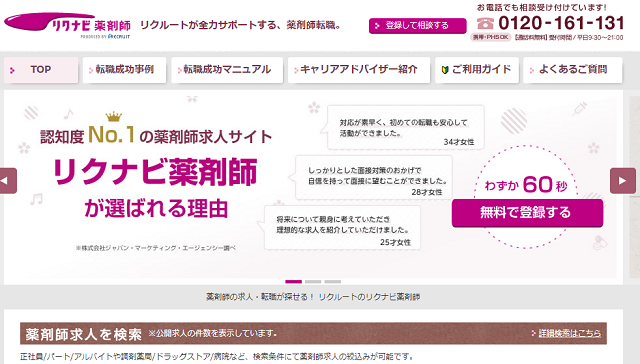
Task: Click the 薬剤師の求人・転職が探せる caption
Action: 313,297
